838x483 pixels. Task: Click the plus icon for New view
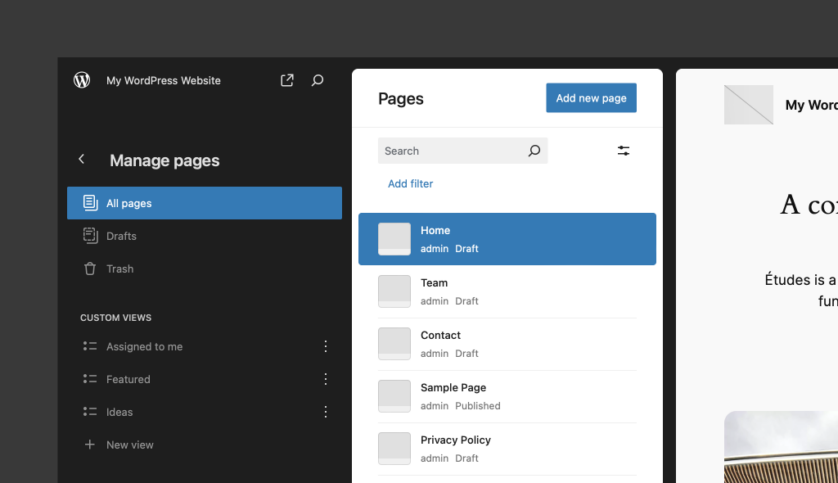[x=90, y=445]
